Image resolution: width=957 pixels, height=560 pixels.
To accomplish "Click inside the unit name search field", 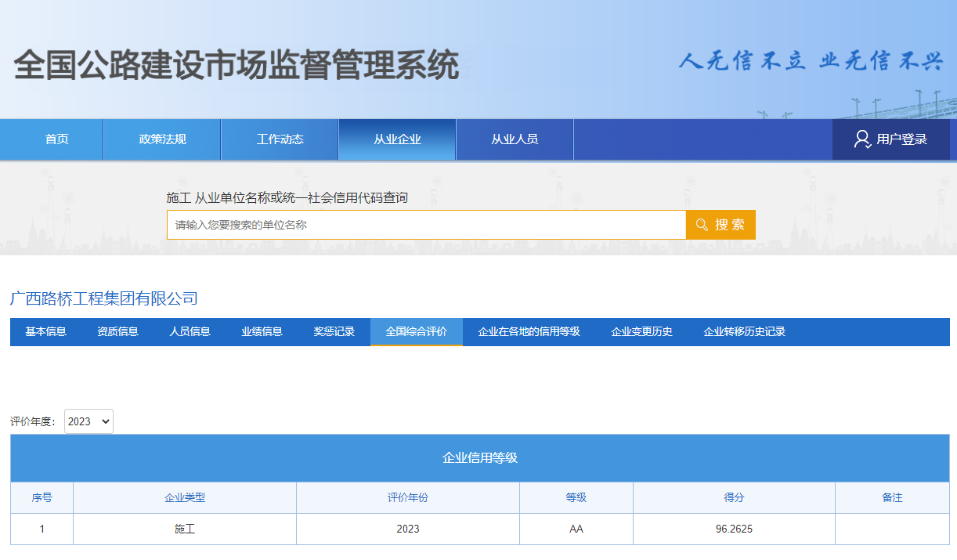I will coord(426,225).
